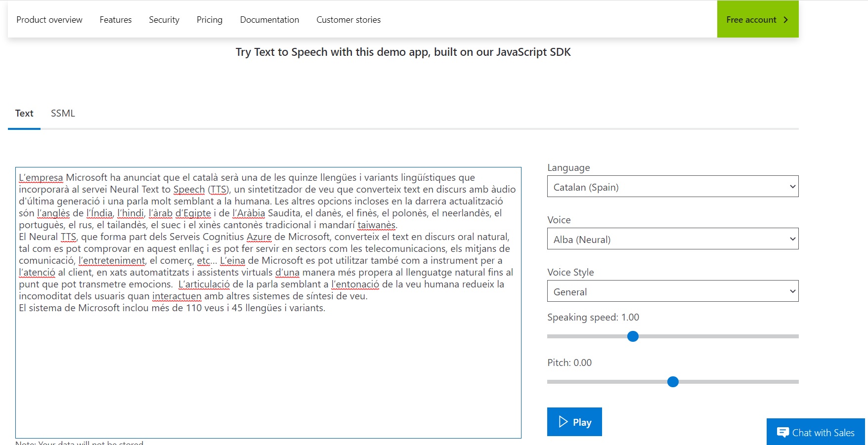Click inside the Catalan text input area

click(268, 370)
